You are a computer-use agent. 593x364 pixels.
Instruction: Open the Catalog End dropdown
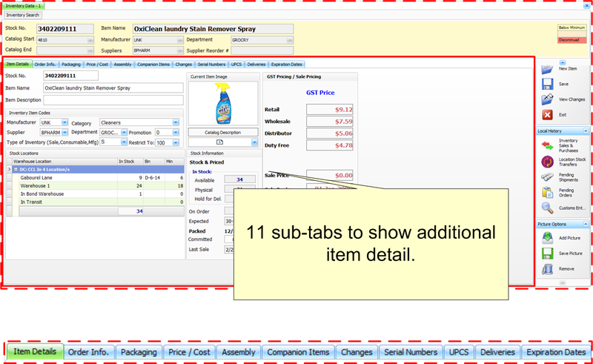[x=90, y=50]
